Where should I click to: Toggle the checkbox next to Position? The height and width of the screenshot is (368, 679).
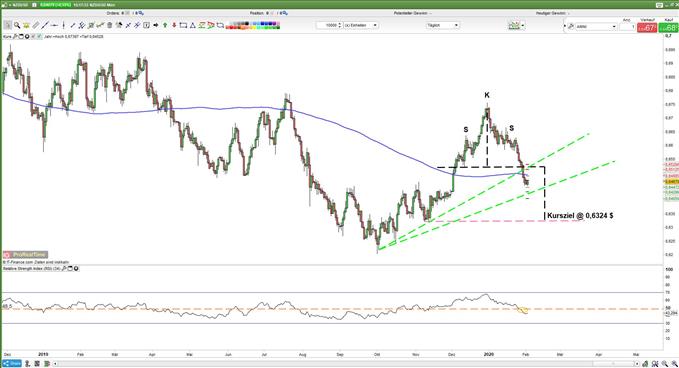click(x=272, y=13)
